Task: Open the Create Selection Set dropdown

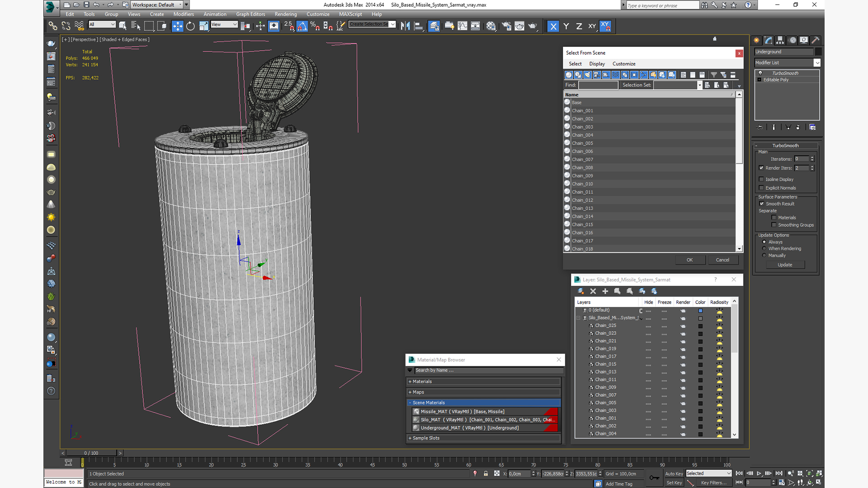Action: (392, 24)
